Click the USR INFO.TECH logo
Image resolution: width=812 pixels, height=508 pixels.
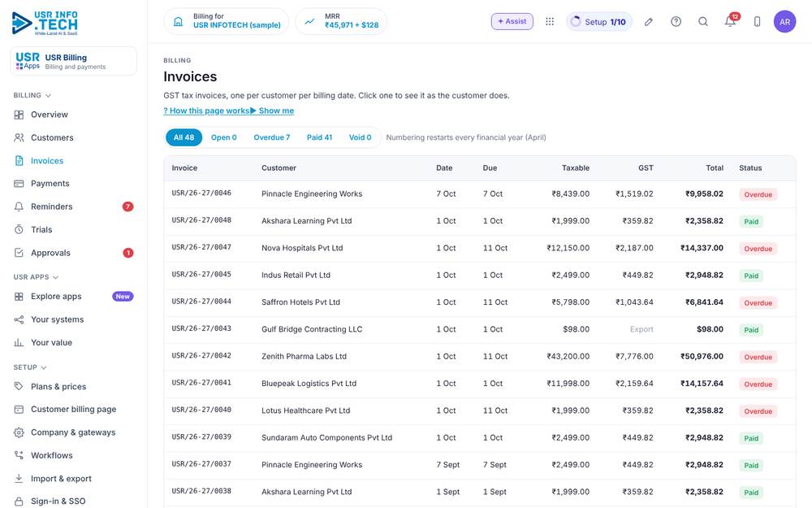coord(45,23)
